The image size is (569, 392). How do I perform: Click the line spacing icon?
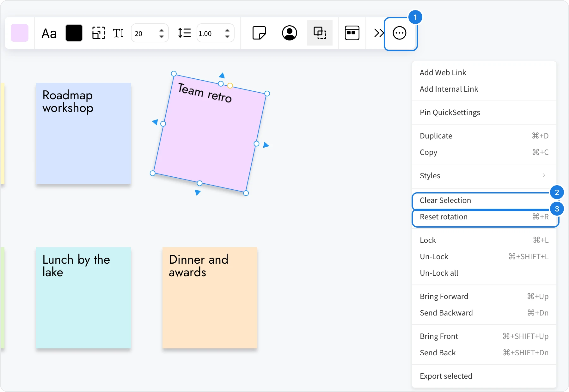[x=184, y=33]
